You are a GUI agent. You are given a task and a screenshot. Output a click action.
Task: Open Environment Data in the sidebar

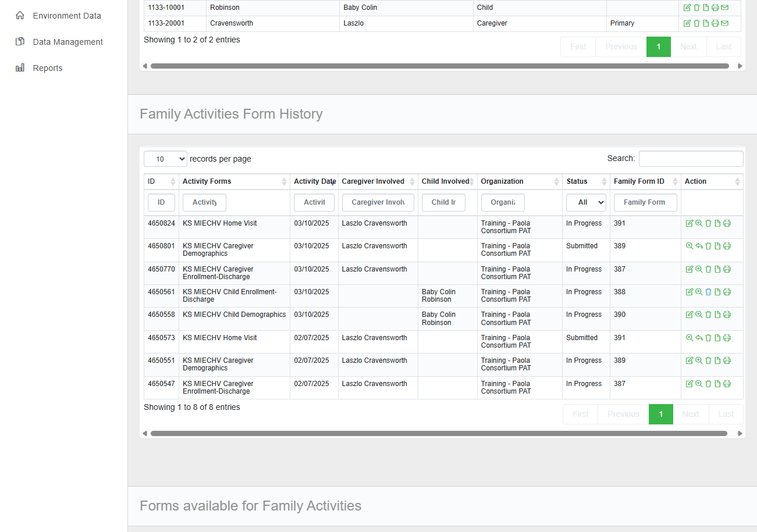pos(67,16)
